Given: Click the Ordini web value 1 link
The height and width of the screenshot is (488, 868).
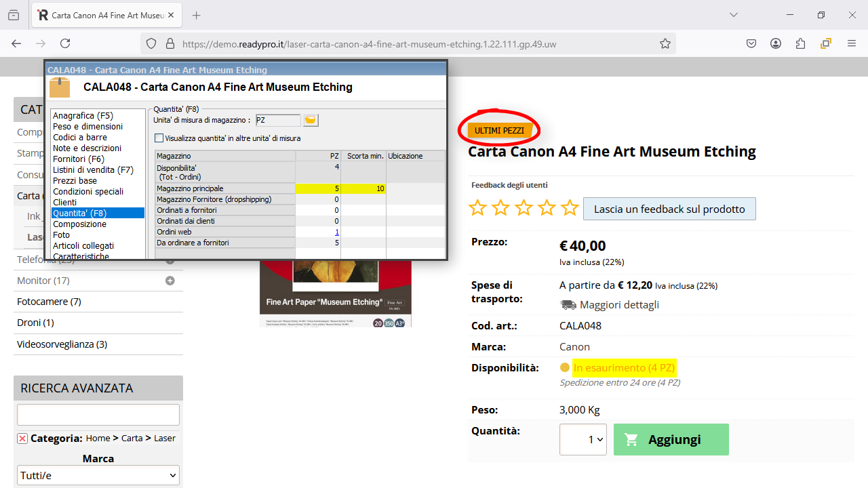Looking at the screenshot, I should (x=337, y=232).
